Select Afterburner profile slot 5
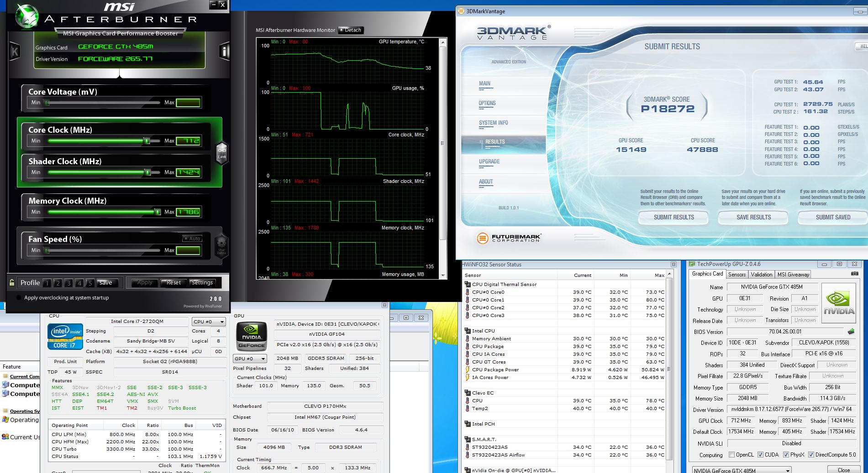 click(90, 283)
